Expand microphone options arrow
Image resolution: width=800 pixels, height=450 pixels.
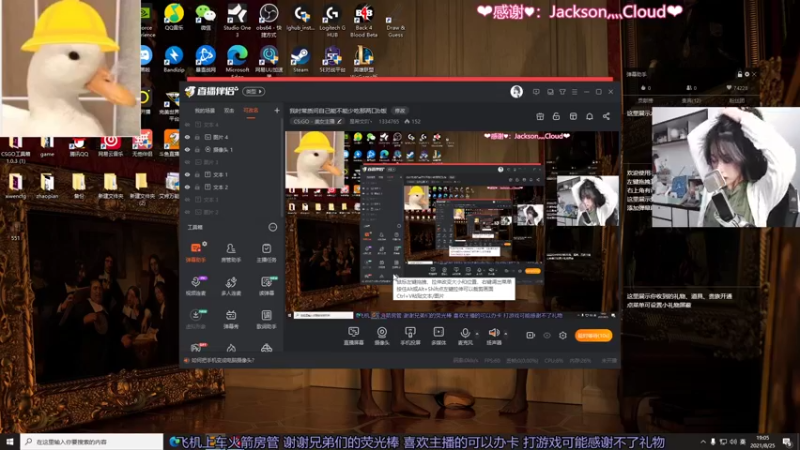click(477, 334)
